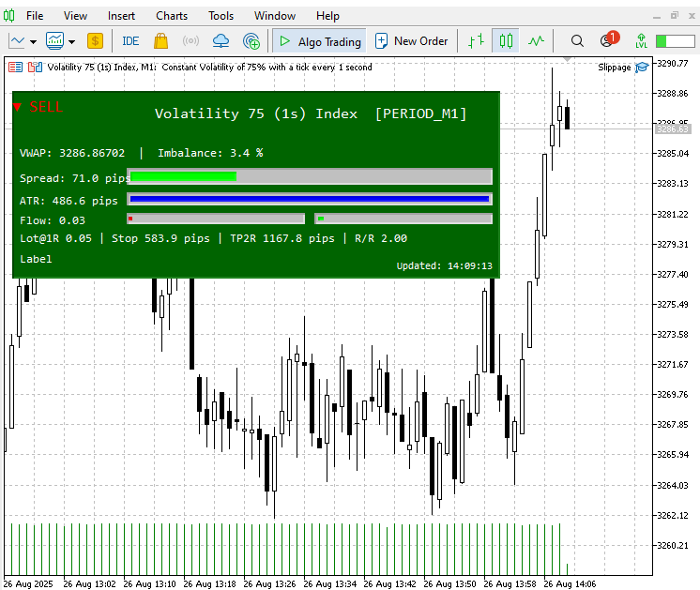Click the 26 Aug 14:06 time label
This screenshot has width=700, height=590.
(571, 583)
